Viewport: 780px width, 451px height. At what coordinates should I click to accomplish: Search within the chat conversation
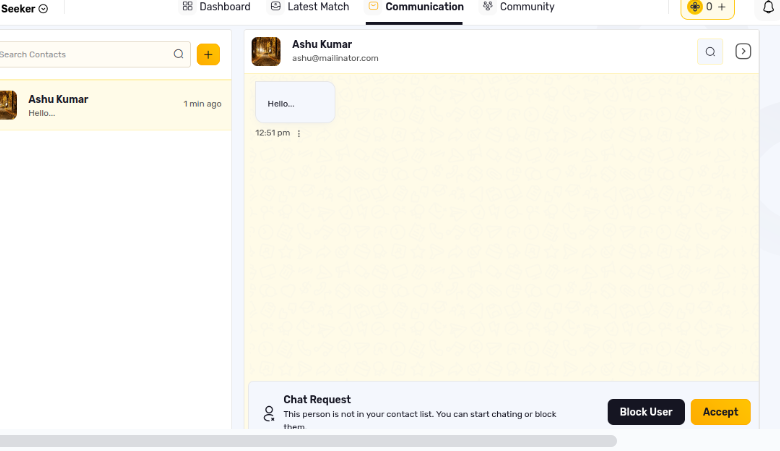tap(710, 51)
